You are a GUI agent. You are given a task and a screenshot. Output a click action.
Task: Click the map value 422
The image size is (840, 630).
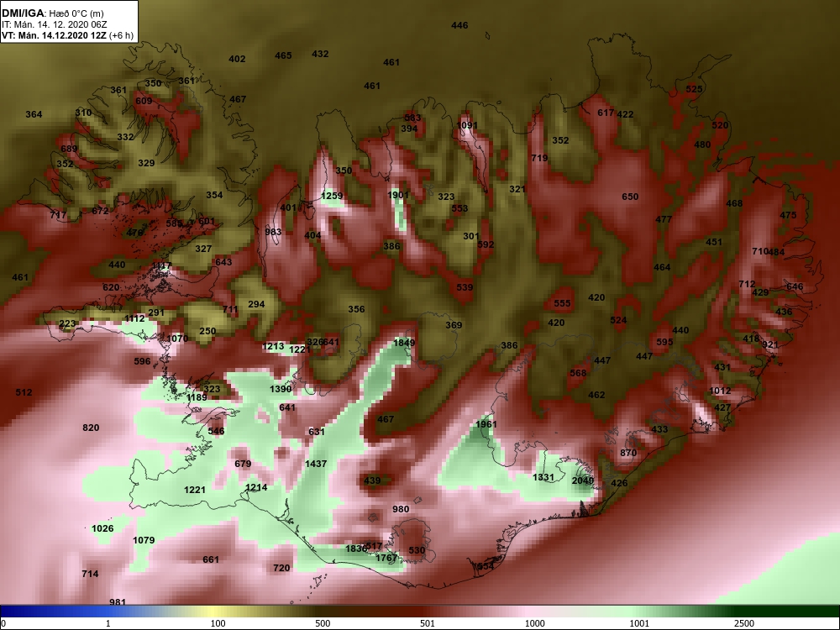click(625, 114)
